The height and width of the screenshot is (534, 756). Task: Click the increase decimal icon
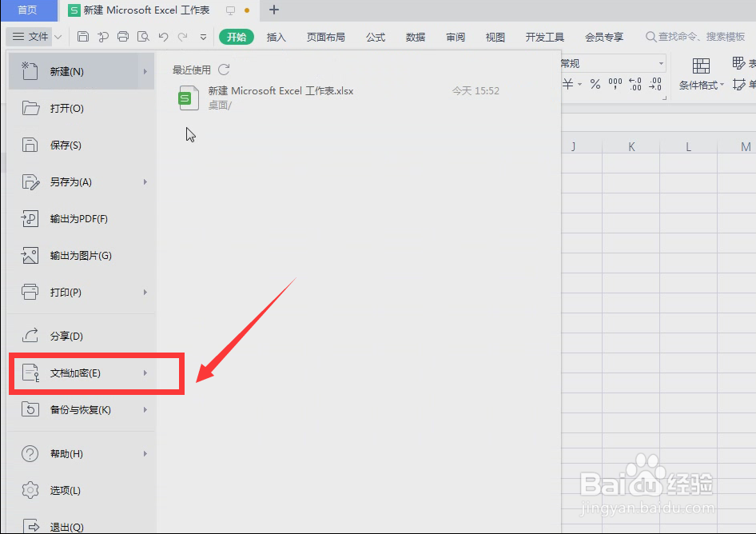pos(634,84)
